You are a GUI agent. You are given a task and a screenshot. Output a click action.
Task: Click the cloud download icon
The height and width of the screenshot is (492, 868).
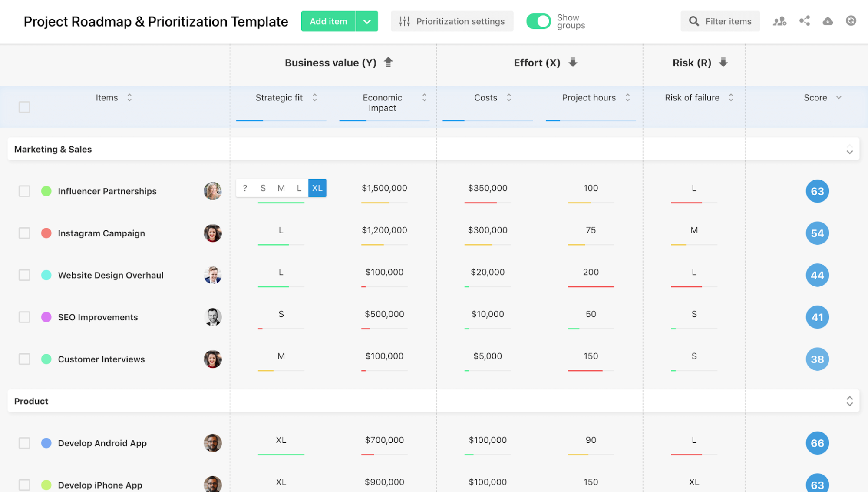(x=828, y=21)
